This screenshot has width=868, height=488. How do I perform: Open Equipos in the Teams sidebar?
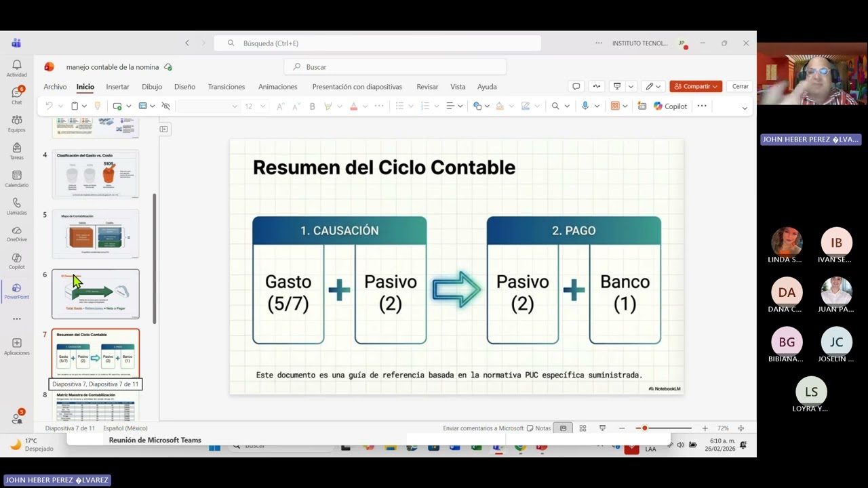(x=16, y=123)
